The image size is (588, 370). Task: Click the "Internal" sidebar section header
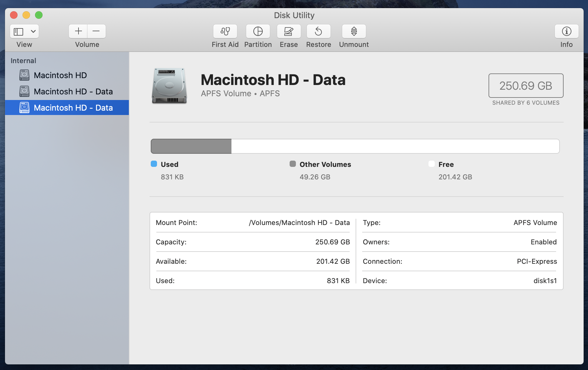(x=23, y=61)
